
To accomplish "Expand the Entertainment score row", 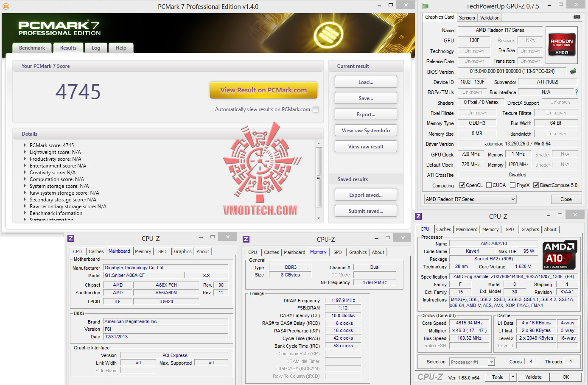I will [x=25, y=165].
